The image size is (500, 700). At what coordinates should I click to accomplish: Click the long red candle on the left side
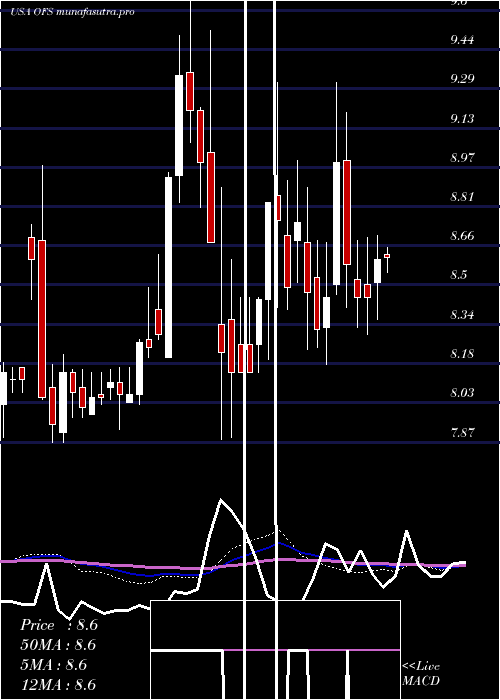42,319
